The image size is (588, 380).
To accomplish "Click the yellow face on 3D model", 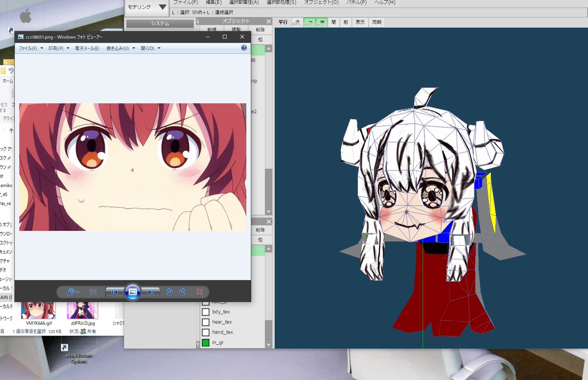I will (x=491, y=201).
